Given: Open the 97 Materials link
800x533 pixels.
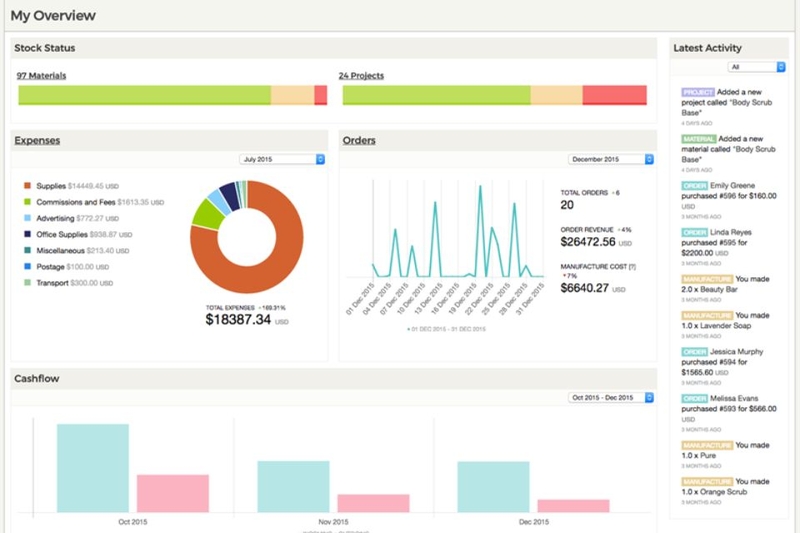Looking at the screenshot, I should click(x=41, y=75).
